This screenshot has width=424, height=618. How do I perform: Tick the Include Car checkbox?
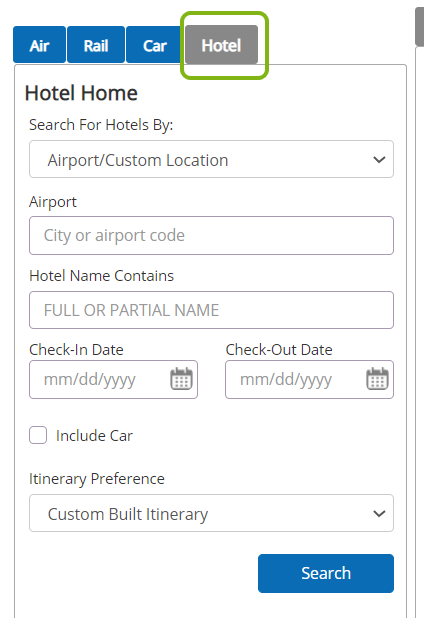pyautogui.click(x=38, y=435)
